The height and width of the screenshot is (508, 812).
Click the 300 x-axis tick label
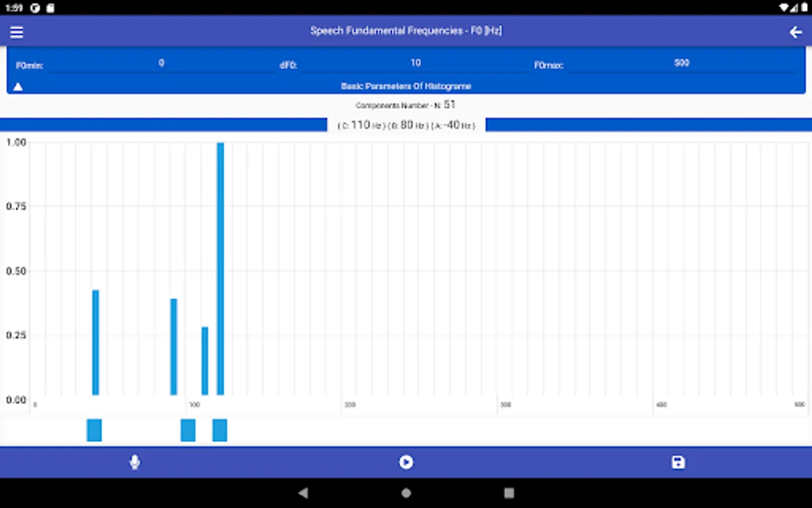(506, 405)
